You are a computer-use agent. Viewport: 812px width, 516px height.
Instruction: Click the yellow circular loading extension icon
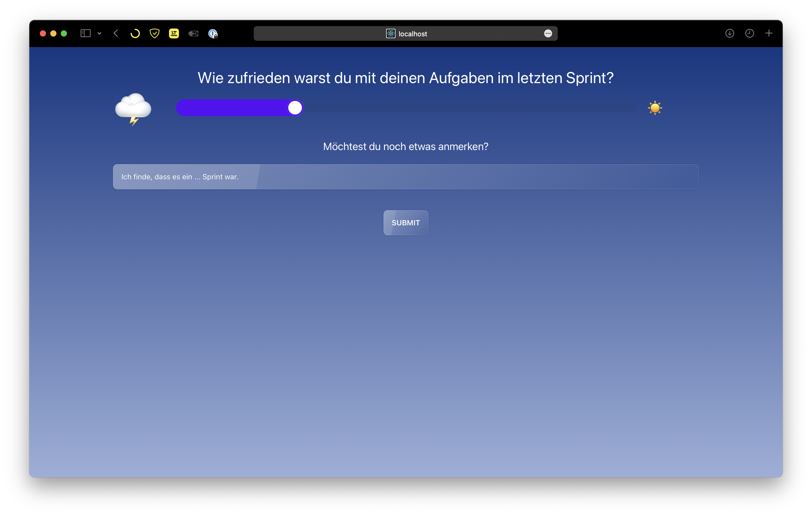click(135, 33)
